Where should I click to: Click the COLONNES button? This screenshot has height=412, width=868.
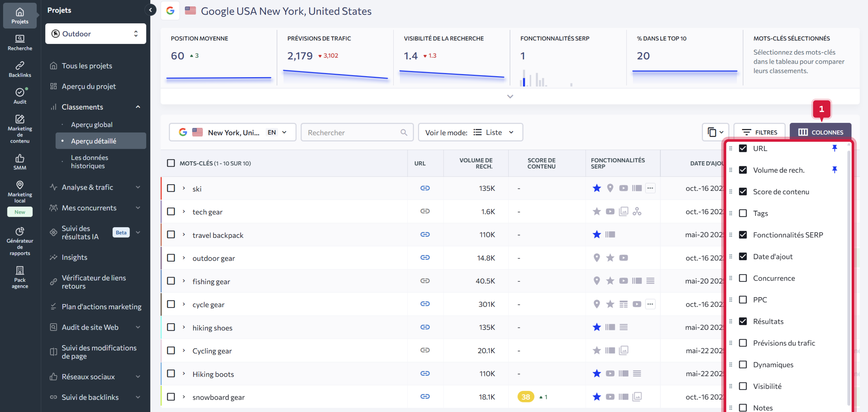click(820, 132)
